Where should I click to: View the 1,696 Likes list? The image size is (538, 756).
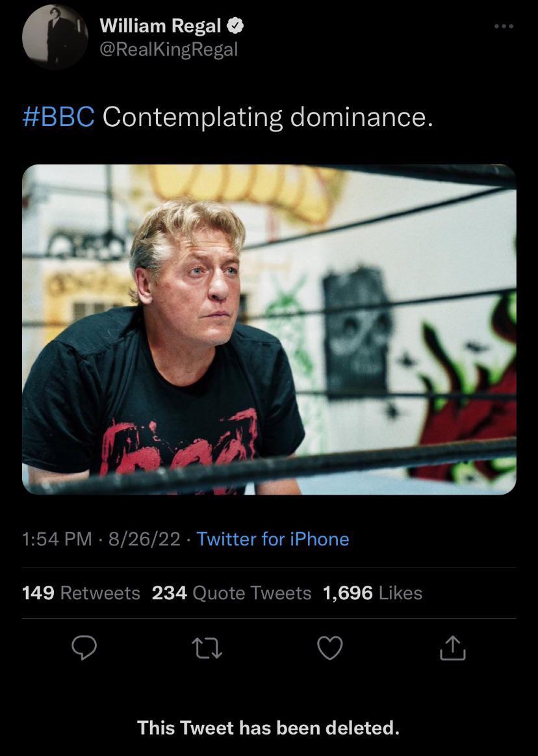(x=373, y=593)
